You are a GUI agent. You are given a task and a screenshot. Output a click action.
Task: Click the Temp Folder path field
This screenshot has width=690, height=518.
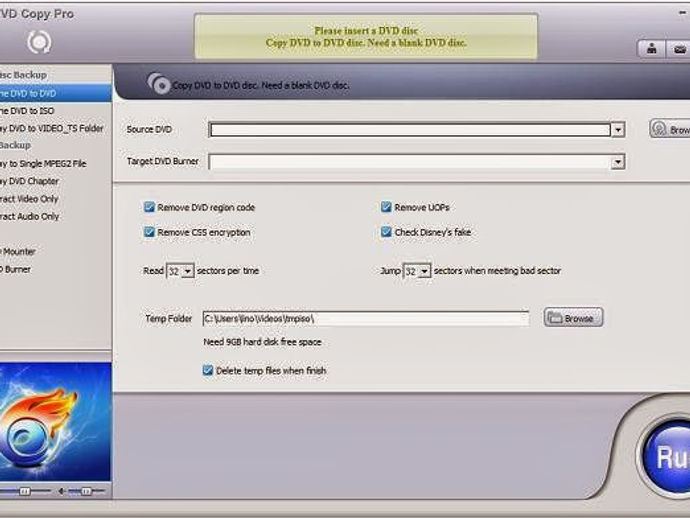pyautogui.click(x=366, y=318)
